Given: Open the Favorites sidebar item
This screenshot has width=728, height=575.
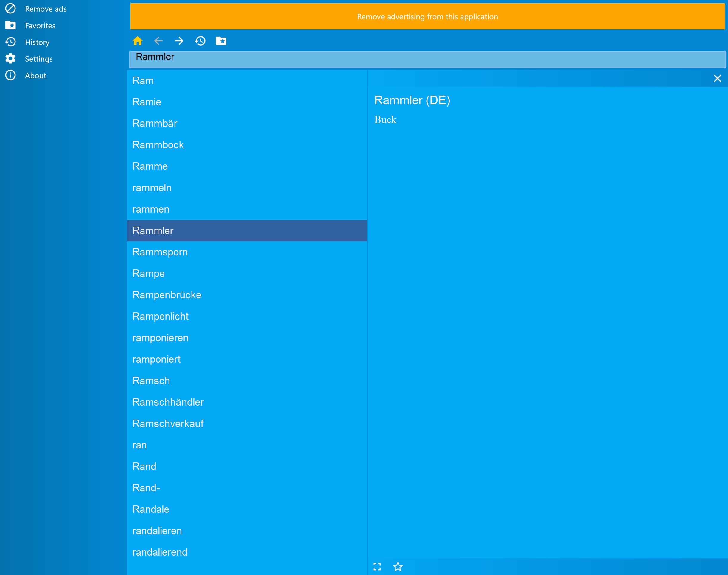Looking at the screenshot, I should [40, 26].
